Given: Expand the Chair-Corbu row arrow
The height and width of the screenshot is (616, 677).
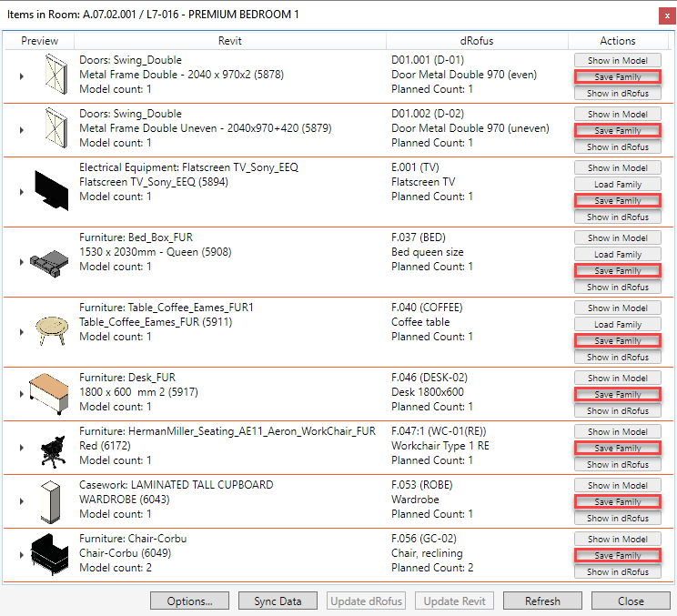Looking at the screenshot, I should tap(21, 555).
